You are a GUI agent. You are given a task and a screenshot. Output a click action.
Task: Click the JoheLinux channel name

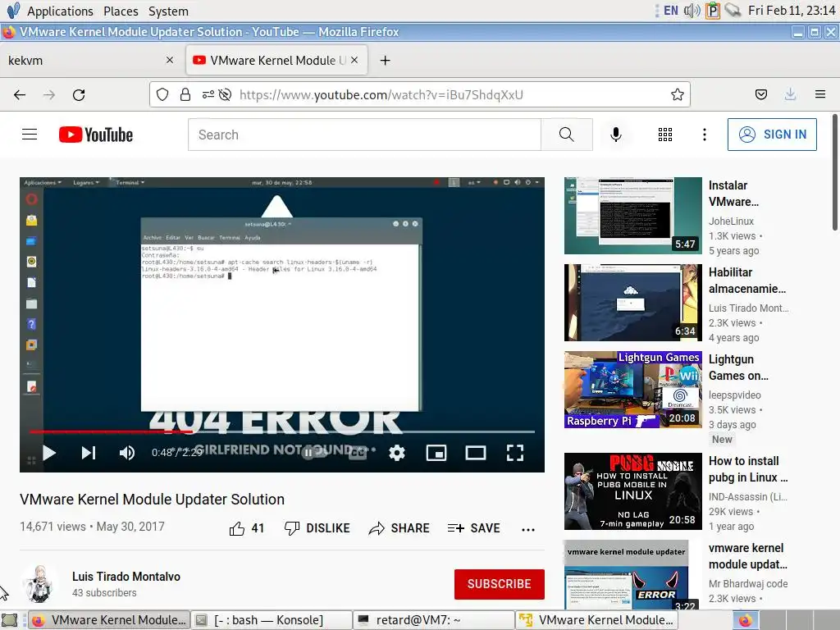point(731,221)
